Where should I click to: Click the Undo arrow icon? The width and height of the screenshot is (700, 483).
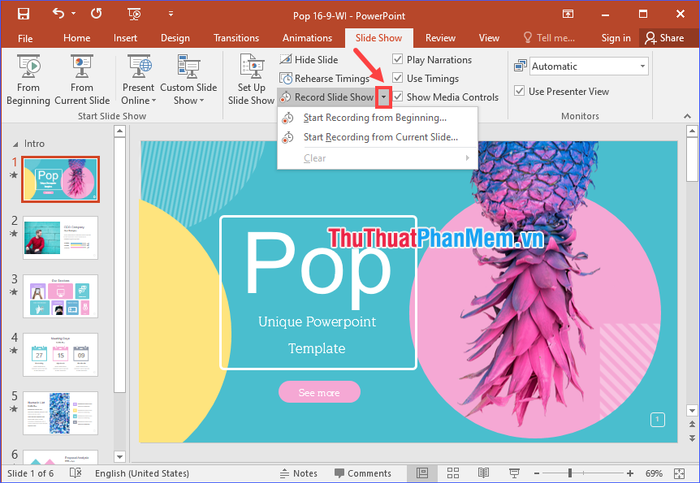(x=58, y=14)
